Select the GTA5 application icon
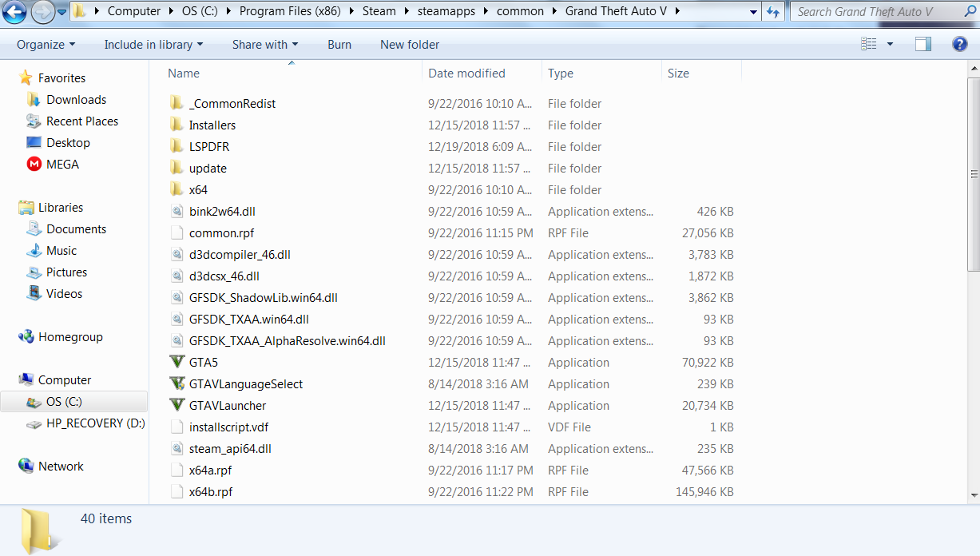This screenshot has width=980, height=556. pyautogui.click(x=177, y=362)
